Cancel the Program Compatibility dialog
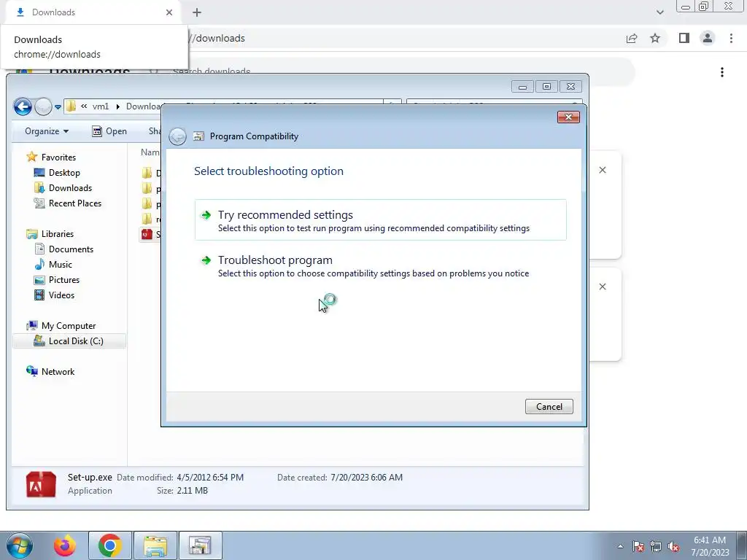The height and width of the screenshot is (560, 747). coord(549,407)
